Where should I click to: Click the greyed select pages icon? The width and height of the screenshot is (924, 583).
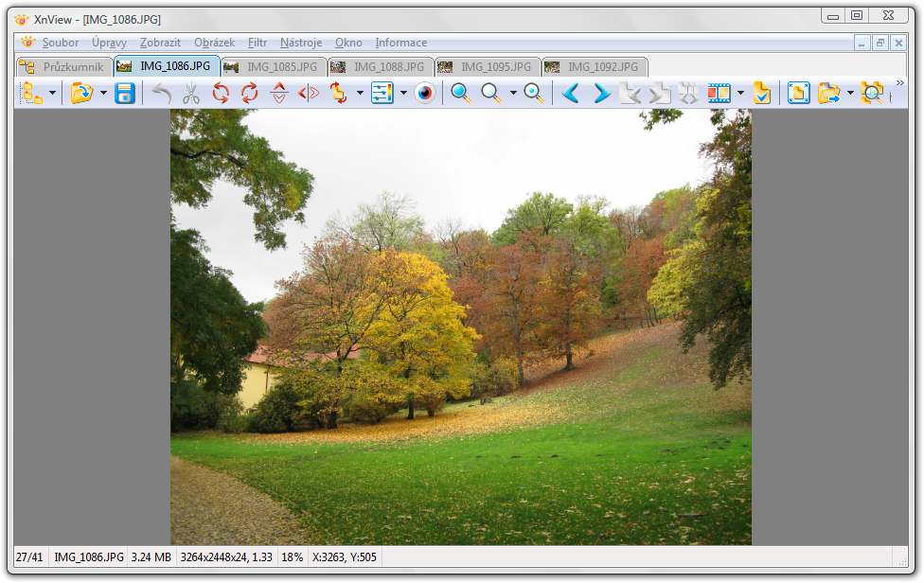click(688, 93)
